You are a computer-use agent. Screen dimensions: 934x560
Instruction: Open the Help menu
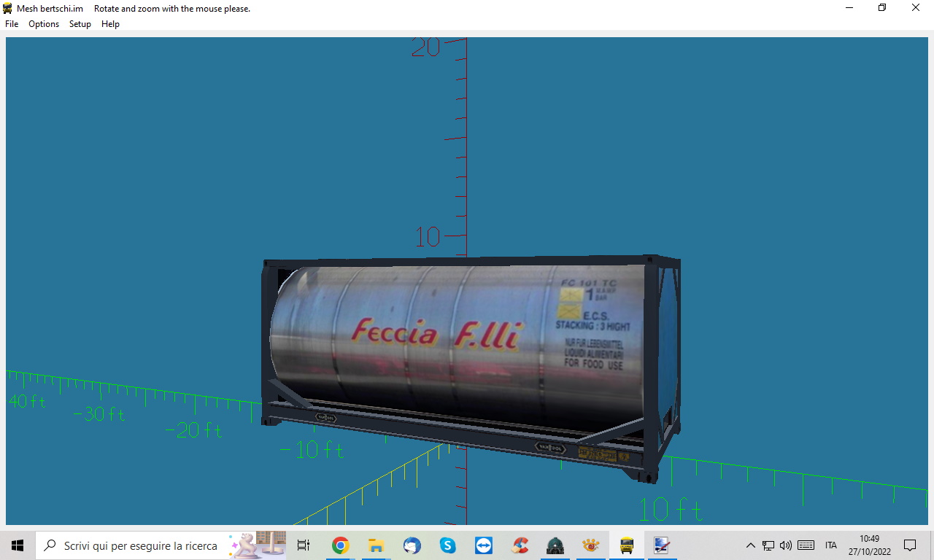point(110,24)
